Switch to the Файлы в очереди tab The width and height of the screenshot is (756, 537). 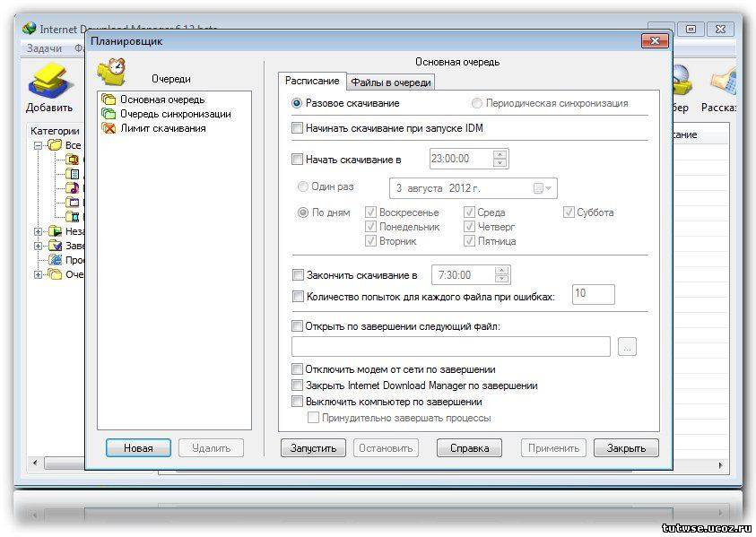click(x=391, y=82)
